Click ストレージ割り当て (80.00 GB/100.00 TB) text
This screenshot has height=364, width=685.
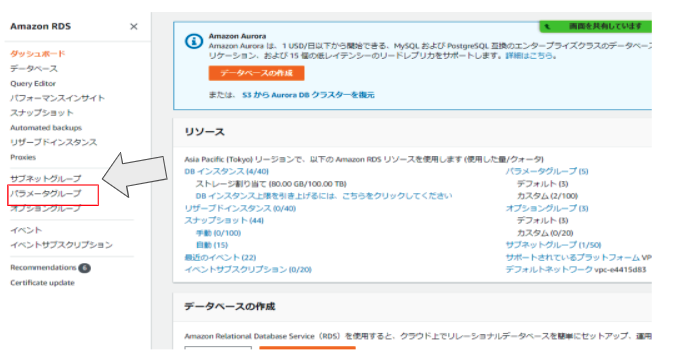271,184
